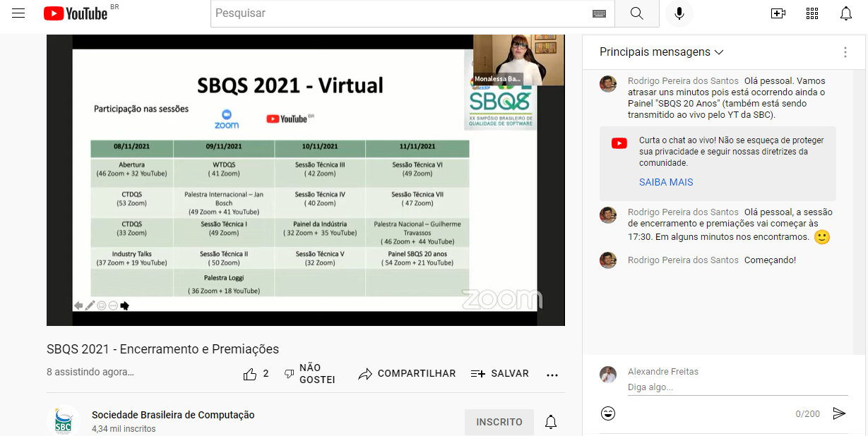Show notifications from top bell icon
This screenshot has height=436, width=868.
(x=845, y=13)
